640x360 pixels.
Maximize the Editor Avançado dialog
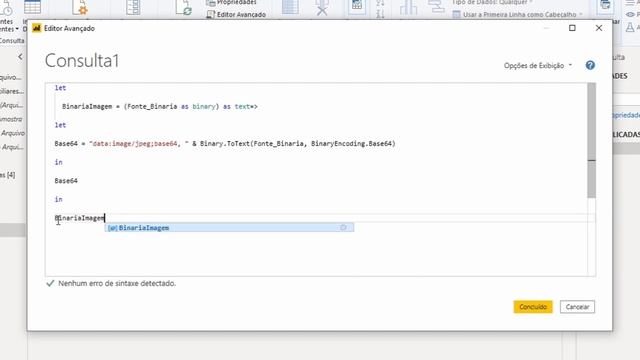click(x=572, y=28)
